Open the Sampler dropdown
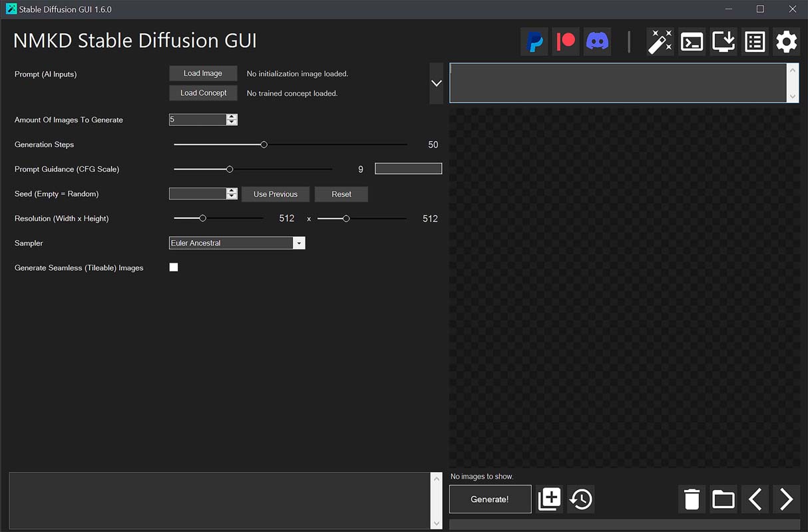808x532 pixels. [x=300, y=243]
